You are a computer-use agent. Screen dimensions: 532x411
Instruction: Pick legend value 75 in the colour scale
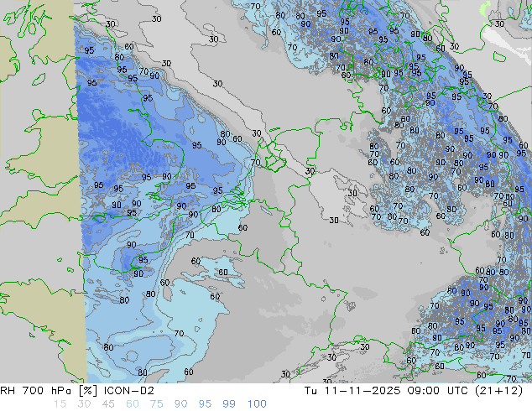[156, 404]
